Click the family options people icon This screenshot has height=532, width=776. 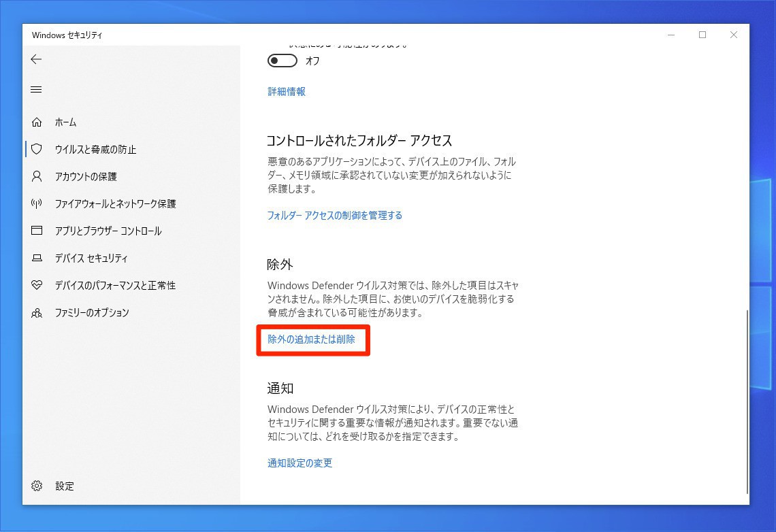pos(37,312)
